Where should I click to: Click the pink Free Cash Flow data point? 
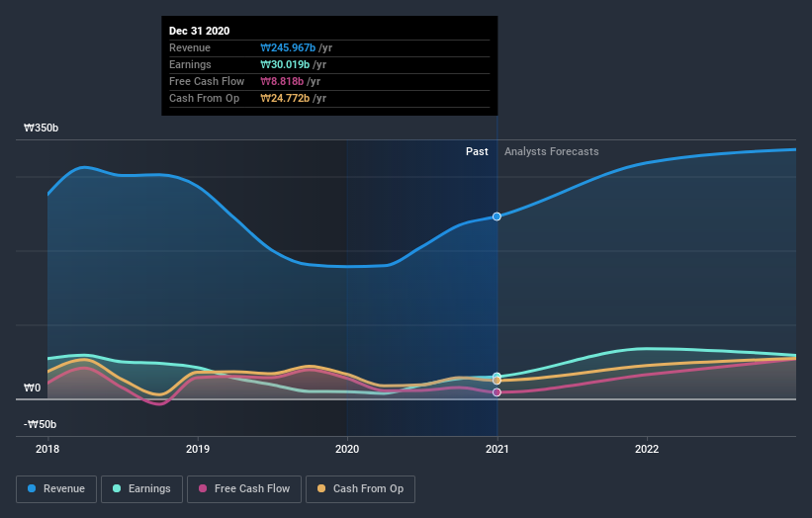click(x=496, y=392)
